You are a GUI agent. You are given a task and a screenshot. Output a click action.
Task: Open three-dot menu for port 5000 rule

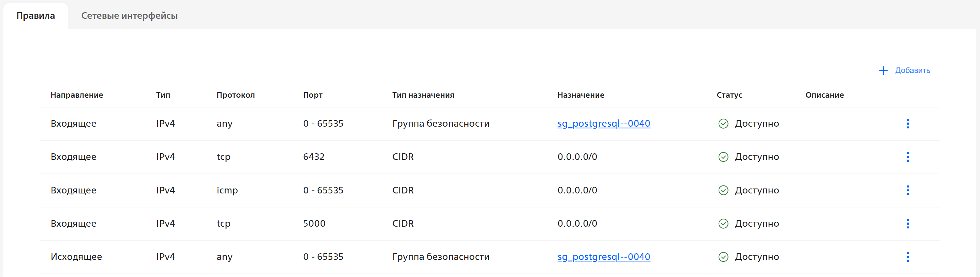908,223
